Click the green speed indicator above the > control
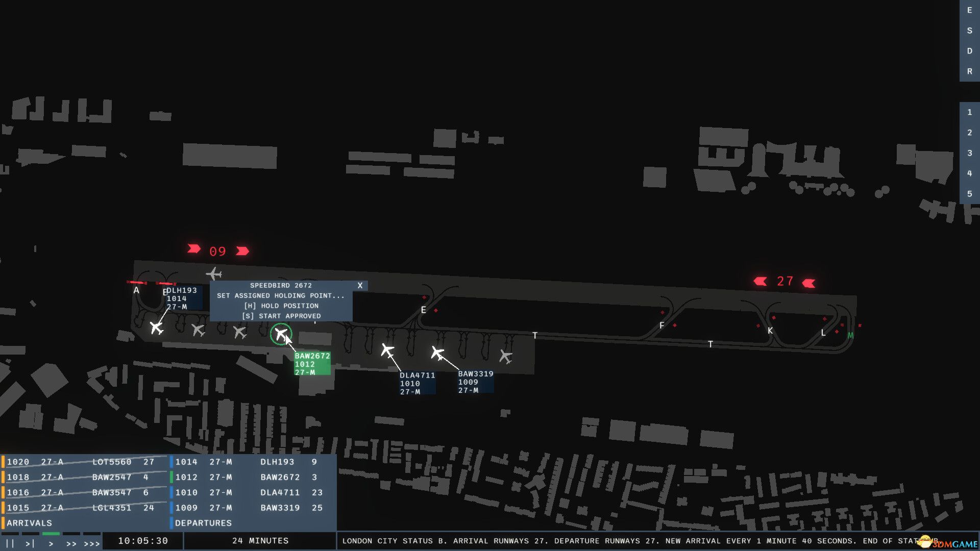980x551 pixels. [x=51, y=535]
